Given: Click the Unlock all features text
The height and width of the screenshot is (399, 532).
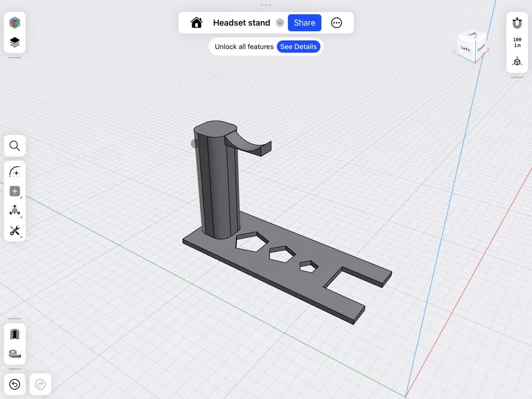Looking at the screenshot, I should coord(244,47).
